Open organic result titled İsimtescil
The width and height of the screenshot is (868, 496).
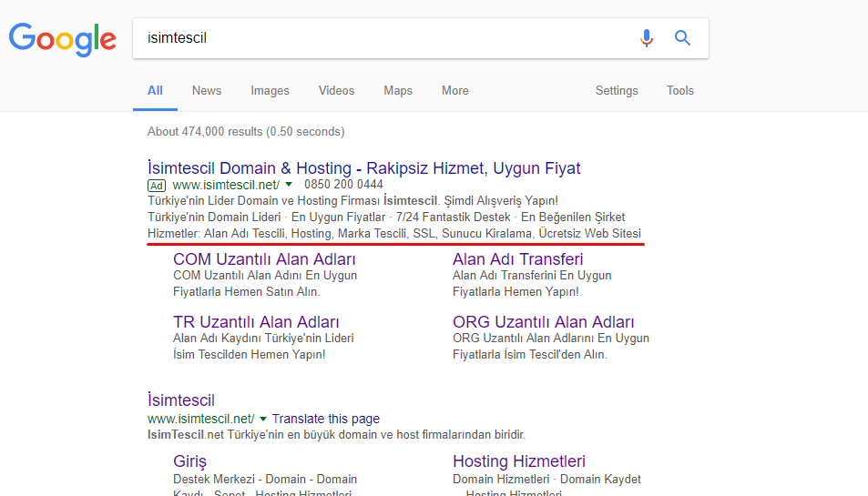point(181,400)
